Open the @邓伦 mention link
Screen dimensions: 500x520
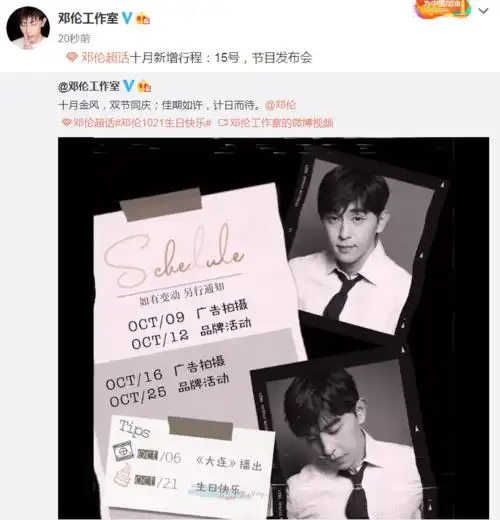pos(280,105)
